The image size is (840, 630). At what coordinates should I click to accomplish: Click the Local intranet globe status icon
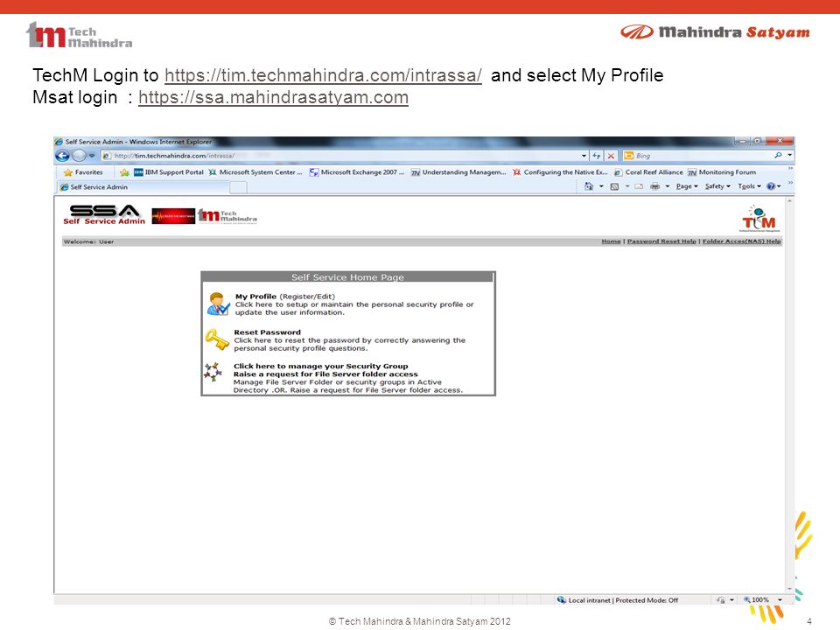[562, 600]
